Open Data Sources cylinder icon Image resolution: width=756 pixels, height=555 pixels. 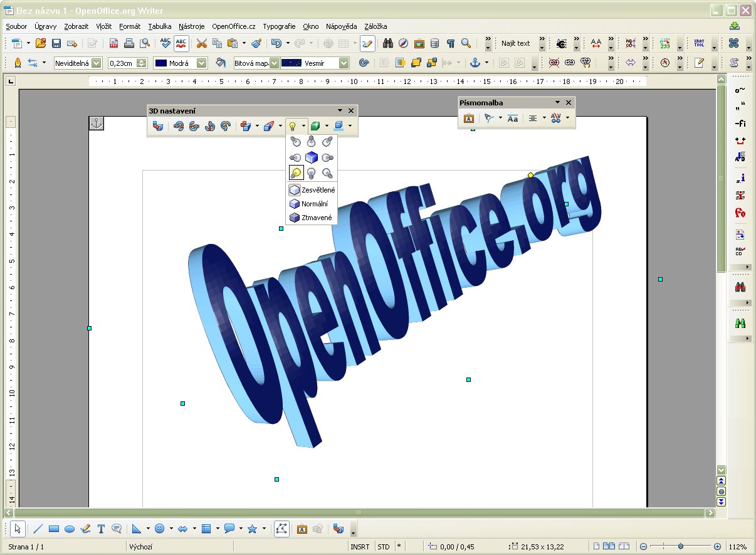pyautogui.click(x=435, y=43)
